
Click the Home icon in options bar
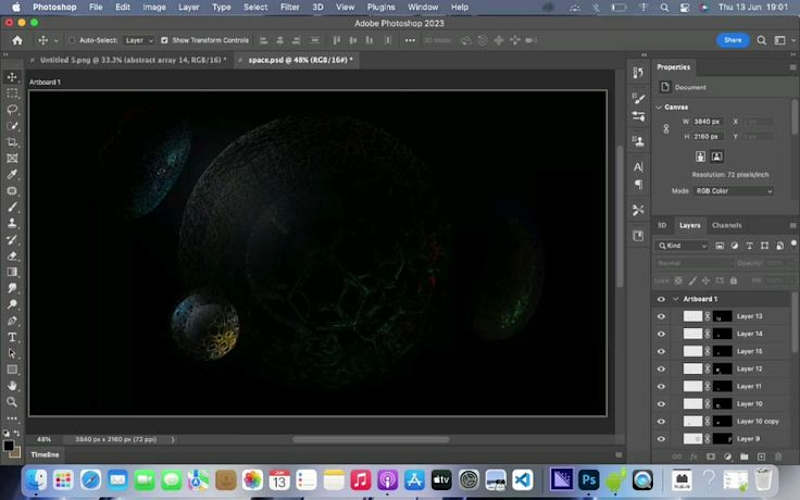point(17,40)
